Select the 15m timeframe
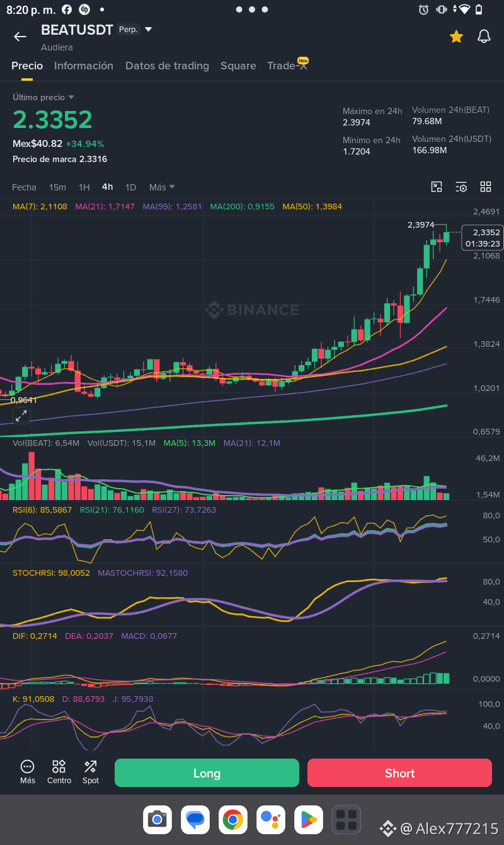 click(x=57, y=187)
